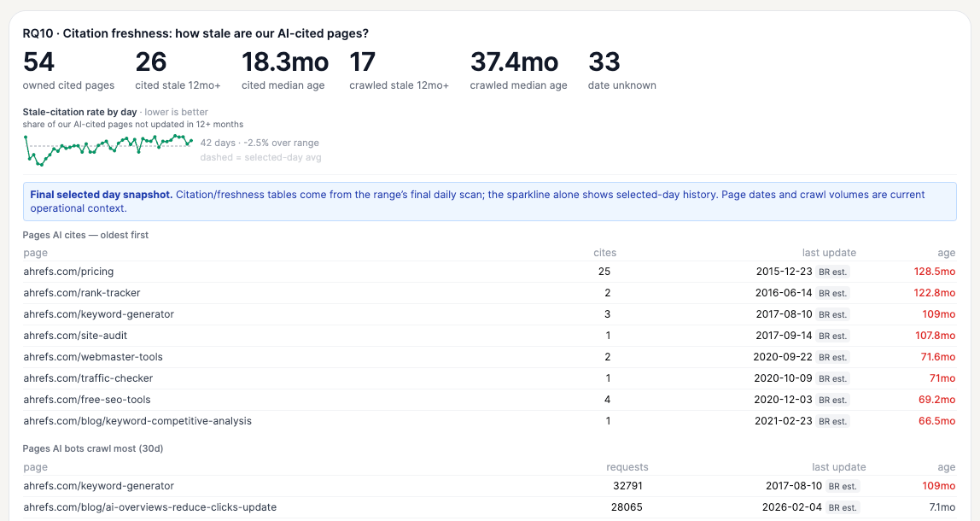Click the 17 crawled stale 12mo+ metric
The height and width of the screenshot is (521, 980).
coord(399,70)
